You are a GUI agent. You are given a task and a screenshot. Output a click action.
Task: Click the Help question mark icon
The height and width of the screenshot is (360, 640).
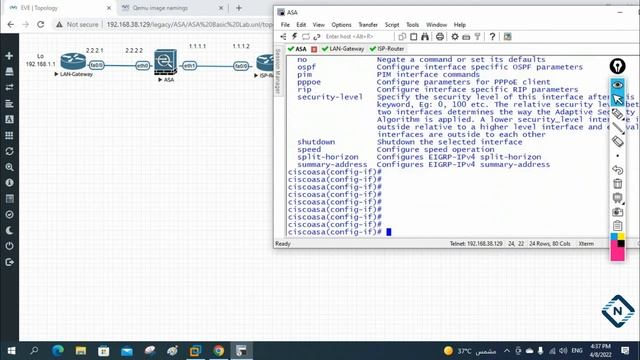(492, 37)
